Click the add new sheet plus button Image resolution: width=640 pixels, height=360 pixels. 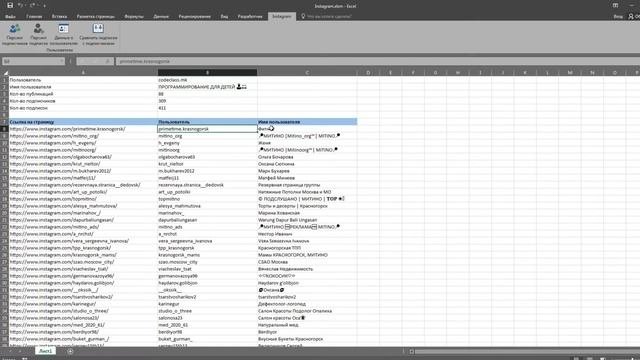pyautogui.click(x=70, y=351)
